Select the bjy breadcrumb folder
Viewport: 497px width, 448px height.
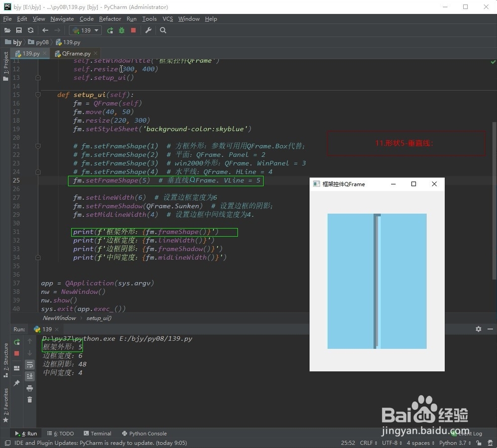pos(13,42)
